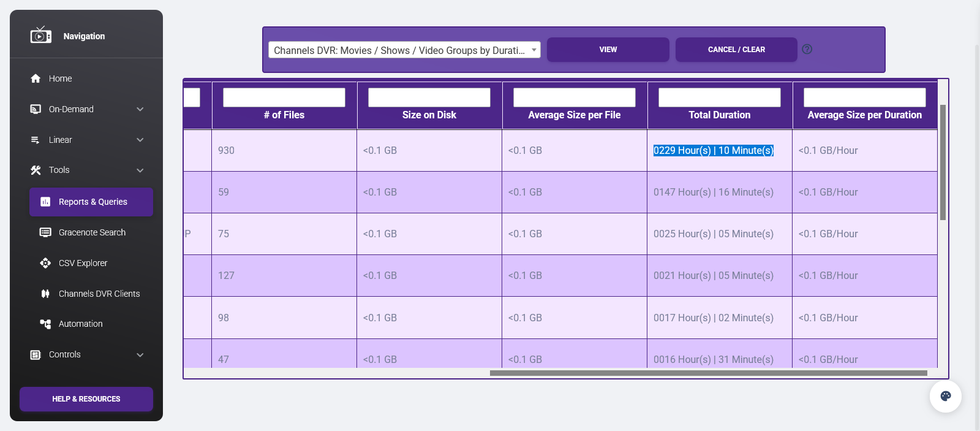The image size is (980, 431).
Task: Open Channels DVR Clients menu item
Action: (x=99, y=294)
